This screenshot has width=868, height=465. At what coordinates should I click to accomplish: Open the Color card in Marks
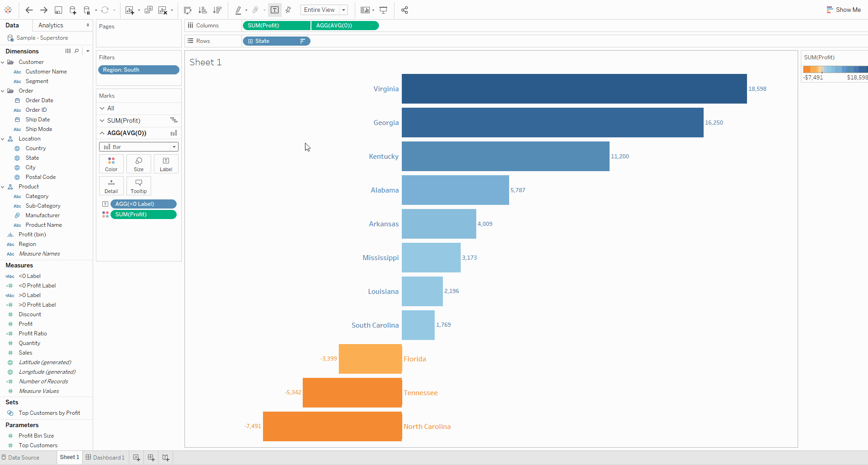pyautogui.click(x=111, y=164)
